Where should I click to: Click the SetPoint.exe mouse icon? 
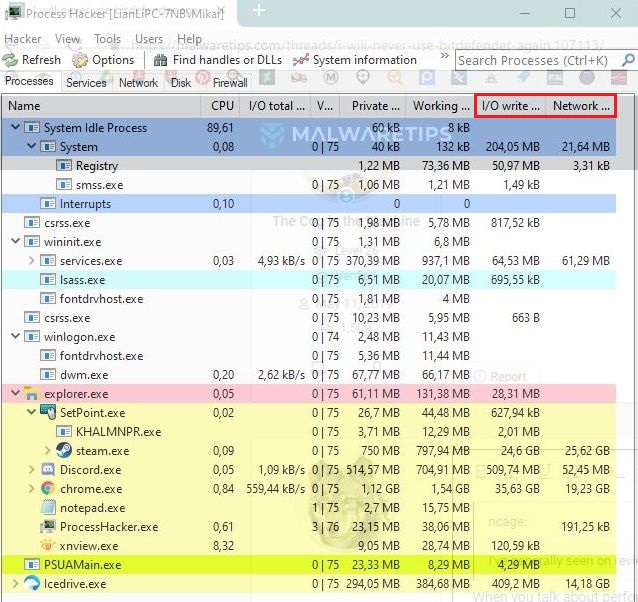(x=48, y=412)
